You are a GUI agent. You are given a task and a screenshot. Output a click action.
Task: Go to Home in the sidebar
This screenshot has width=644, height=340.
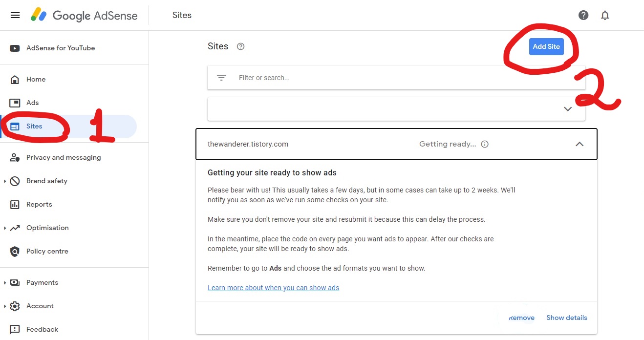(36, 80)
